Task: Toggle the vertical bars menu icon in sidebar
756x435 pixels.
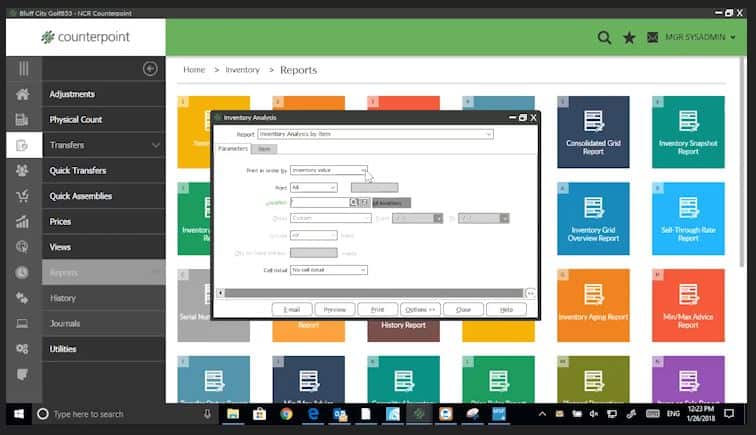Action: [23, 68]
